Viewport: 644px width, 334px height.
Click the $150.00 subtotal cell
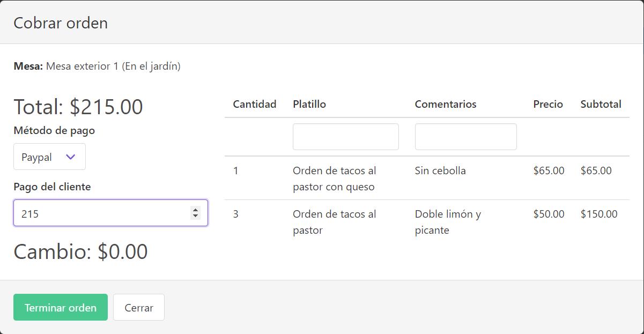pos(598,214)
